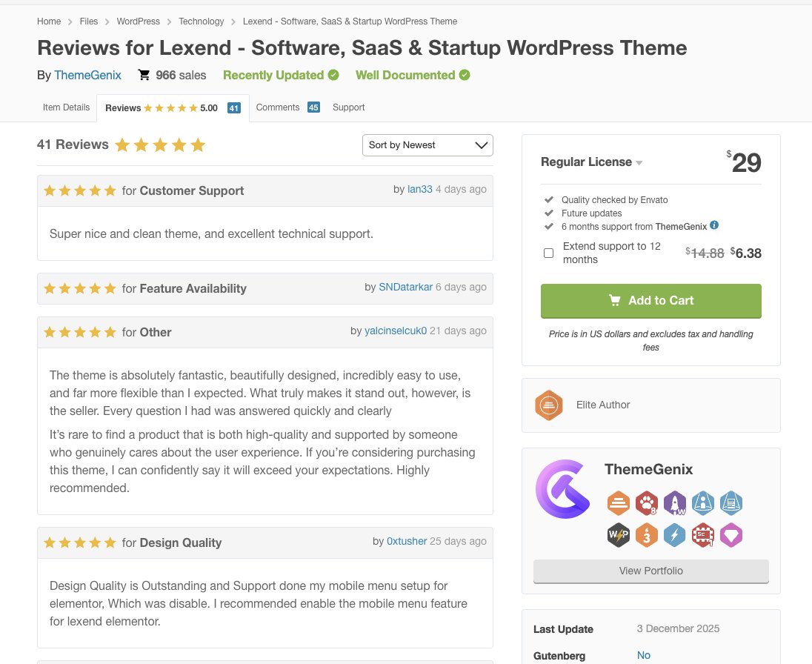812x664 pixels.
Task: Click the orange Elite badge under ThemeGenix
Action: [x=619, y=503]
